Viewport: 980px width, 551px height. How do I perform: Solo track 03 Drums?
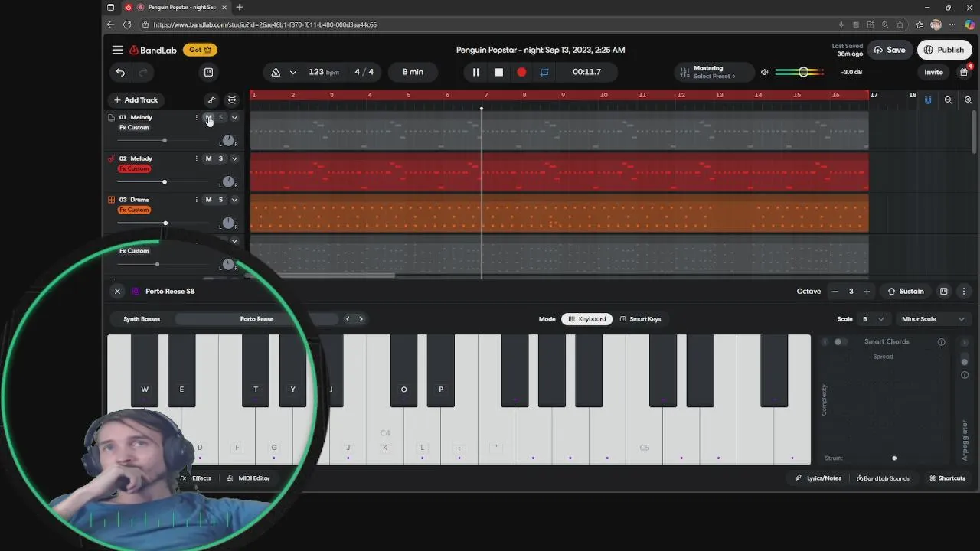pyautogui.click(x=220, y=200)
